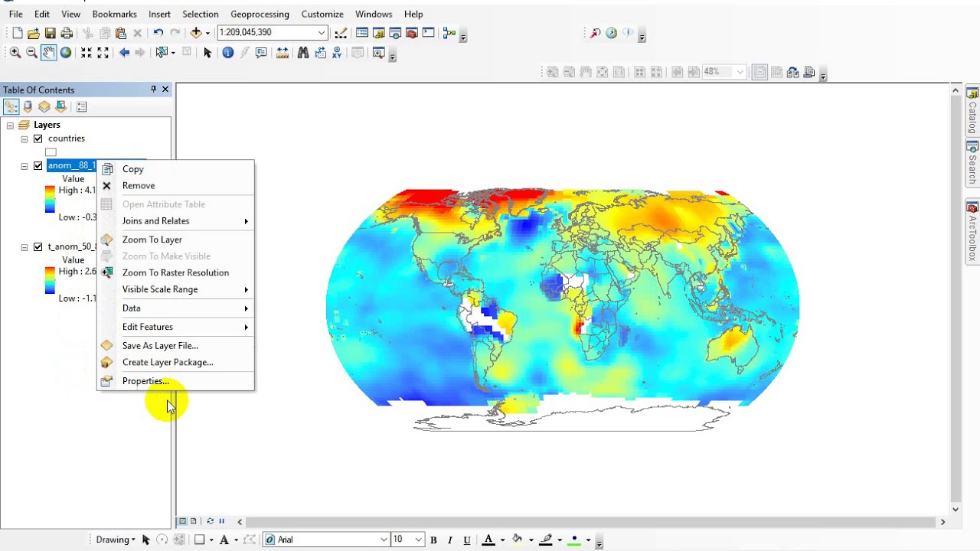Select the Zoom In tool
980x551 pixels.
click(15, 53)
